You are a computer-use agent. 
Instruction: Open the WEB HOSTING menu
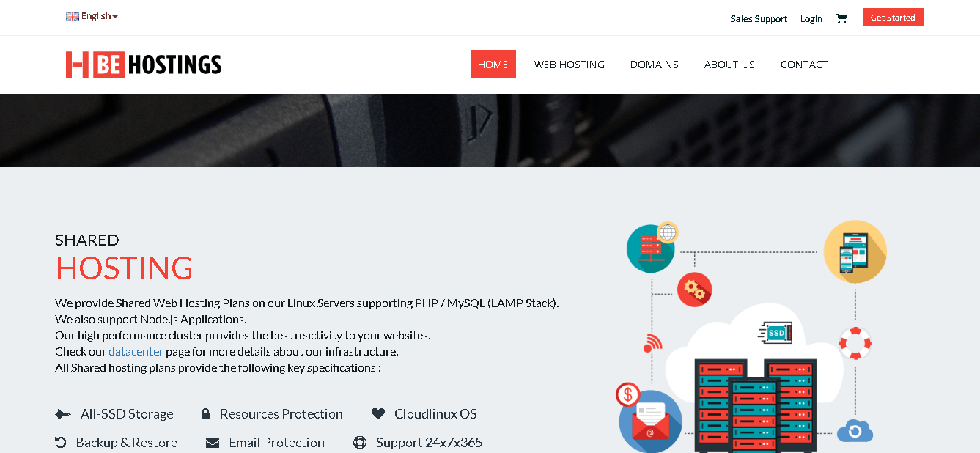coord(570,65)
